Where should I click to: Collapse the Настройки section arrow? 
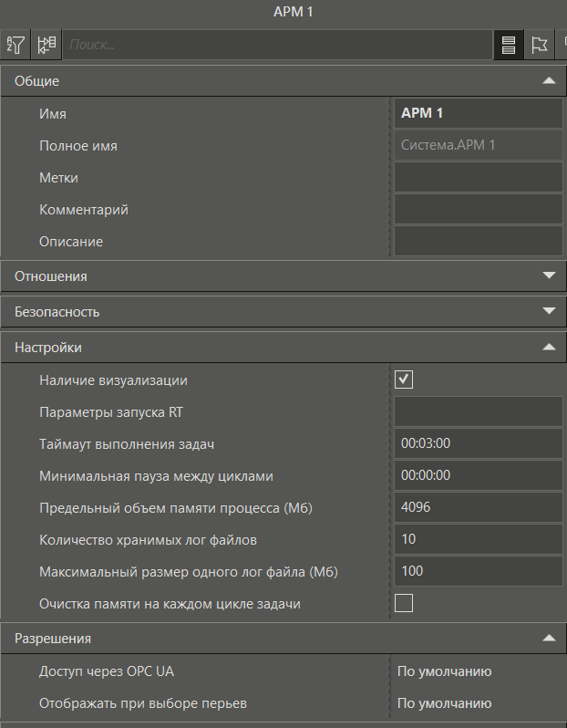tap(549, 347)
